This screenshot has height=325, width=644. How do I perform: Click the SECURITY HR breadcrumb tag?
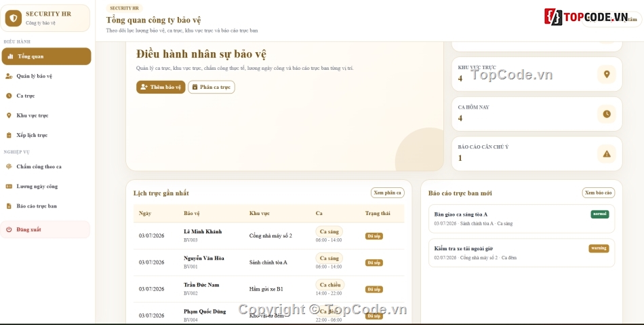pyautogui.click(x=124, y=8)
